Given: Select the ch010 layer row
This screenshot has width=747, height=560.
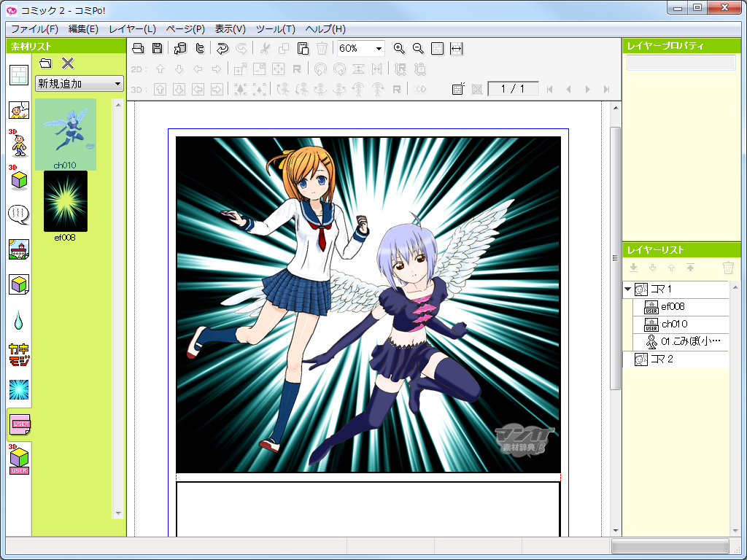Looking at the screenshot, I should click(x=681, y=324).
